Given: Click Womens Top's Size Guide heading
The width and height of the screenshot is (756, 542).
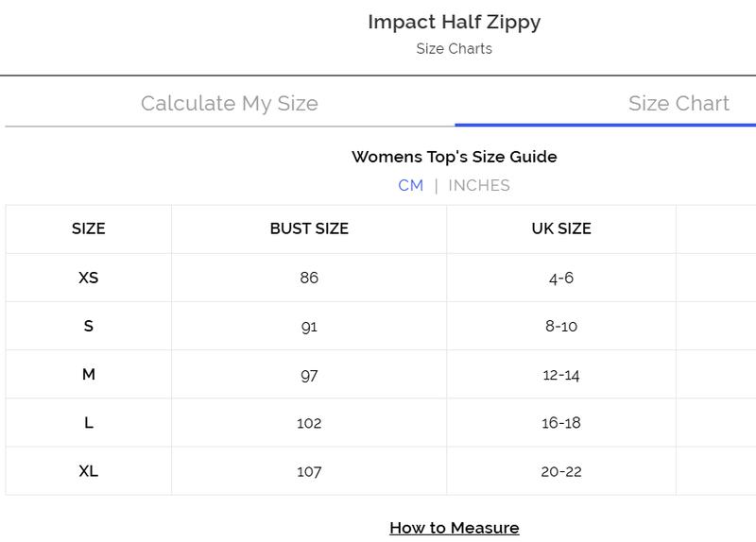Looking at the screenshot, I should point(454,157).
